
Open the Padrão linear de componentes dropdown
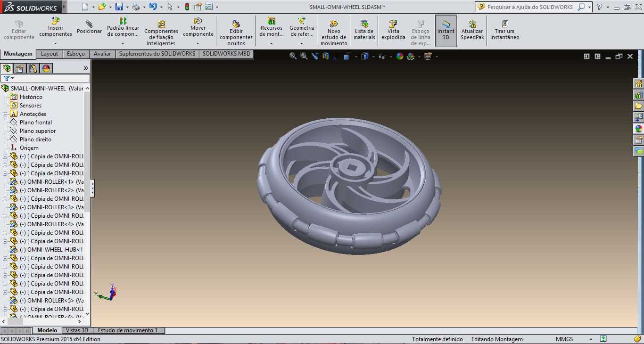coord(123,43)
